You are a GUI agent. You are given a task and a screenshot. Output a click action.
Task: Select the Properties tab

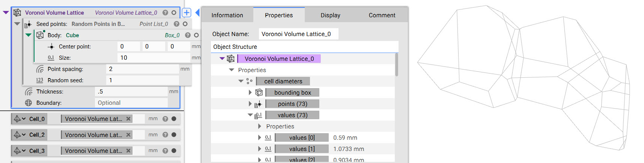pyautogui.click(x=279, y=15)
